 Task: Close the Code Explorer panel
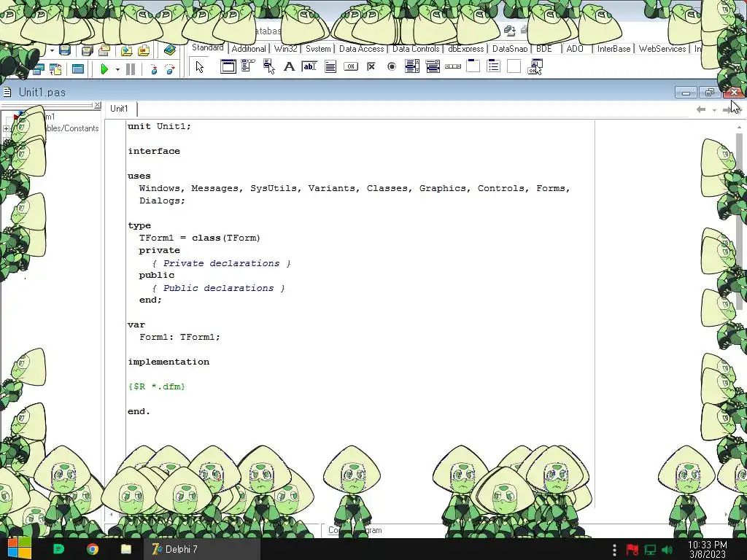97,105
